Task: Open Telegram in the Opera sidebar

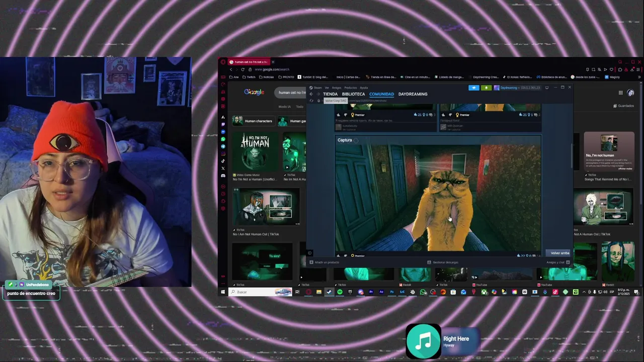Action: (x=223, y=146)
